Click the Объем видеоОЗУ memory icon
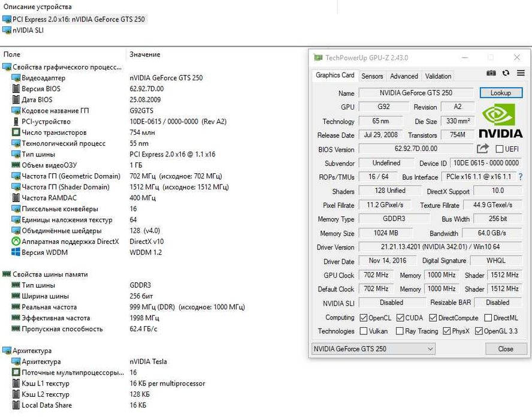The image size is (532, 419). (x=16, y=165)
